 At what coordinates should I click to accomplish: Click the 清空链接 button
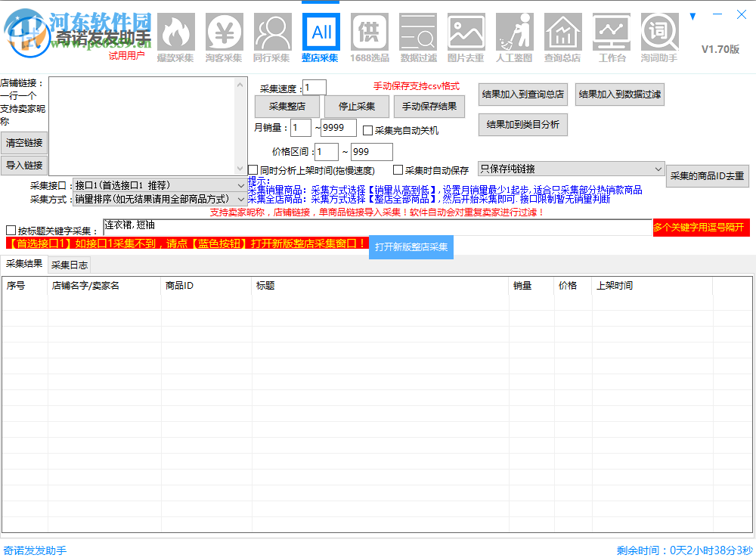click(24, 143)
